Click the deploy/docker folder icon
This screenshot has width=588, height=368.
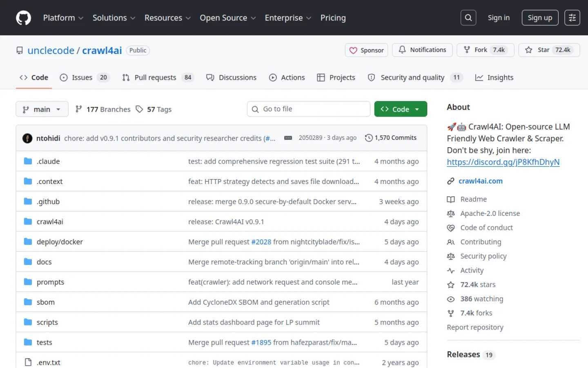tap(28, 242)
